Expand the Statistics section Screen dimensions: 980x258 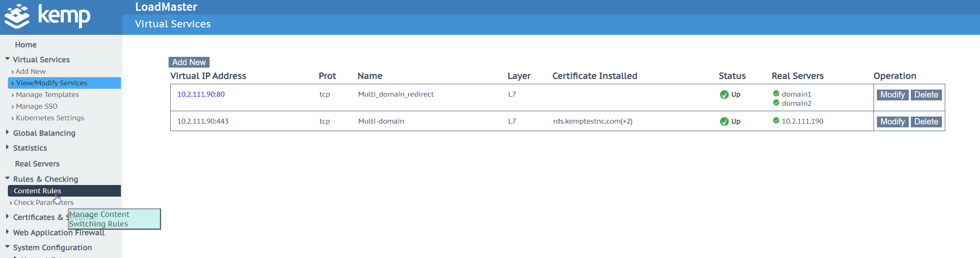(7, 147)
